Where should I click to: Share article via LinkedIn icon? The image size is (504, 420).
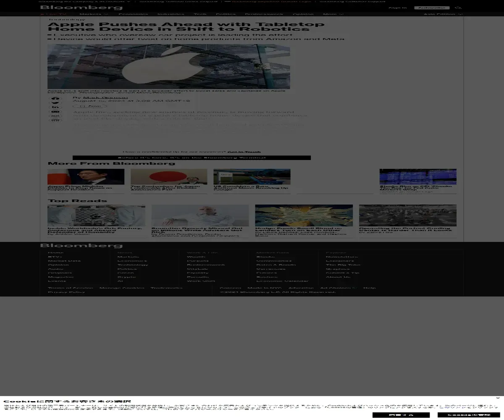click(55, 108)
